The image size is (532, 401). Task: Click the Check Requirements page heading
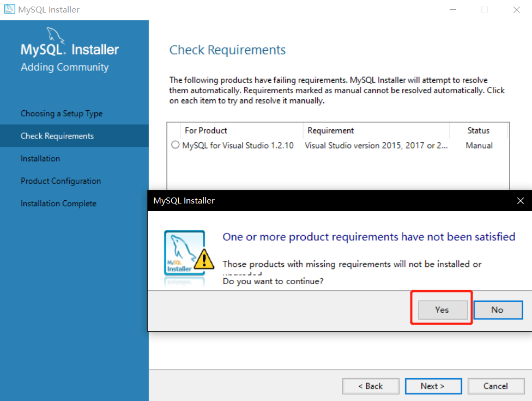pyautogui.click(x=227, y=50)
